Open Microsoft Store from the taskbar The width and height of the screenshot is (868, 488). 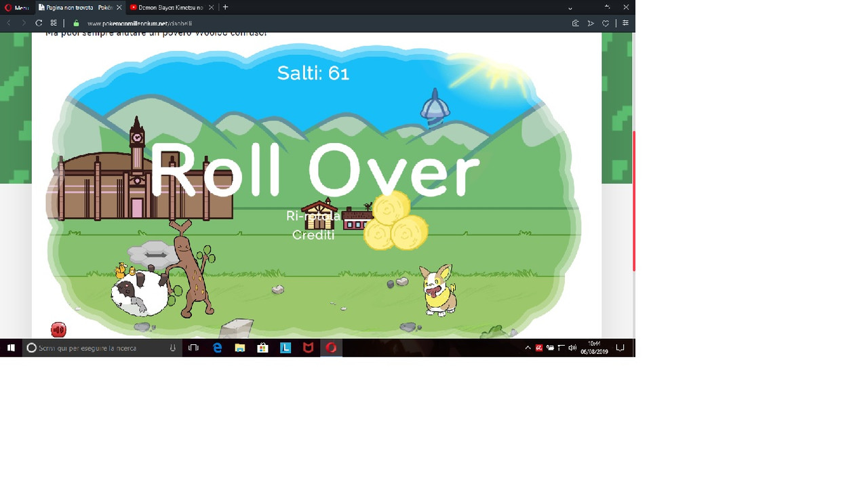(262, 348)
